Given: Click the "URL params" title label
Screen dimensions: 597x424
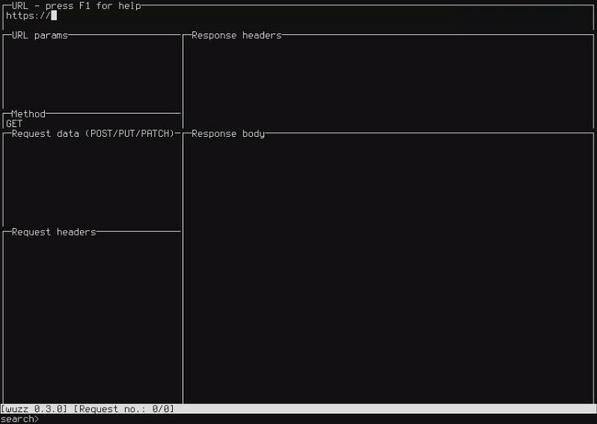Looking at the screenshot, I should tap(40, 35).
